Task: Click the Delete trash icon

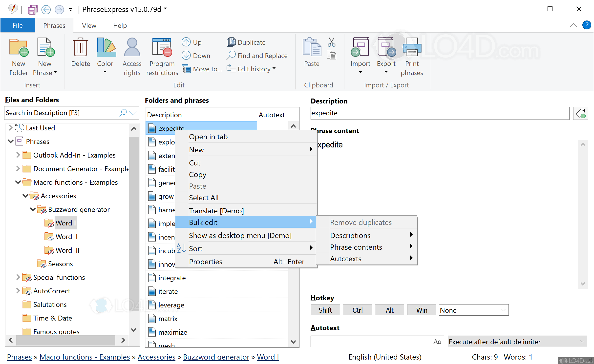Action: (80, 47)
